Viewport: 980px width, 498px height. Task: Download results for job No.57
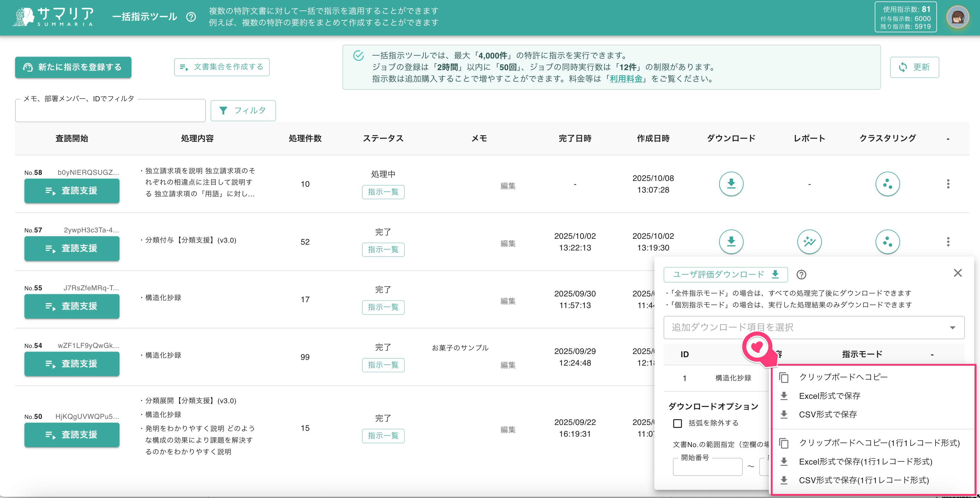click(x=731, y=241)
